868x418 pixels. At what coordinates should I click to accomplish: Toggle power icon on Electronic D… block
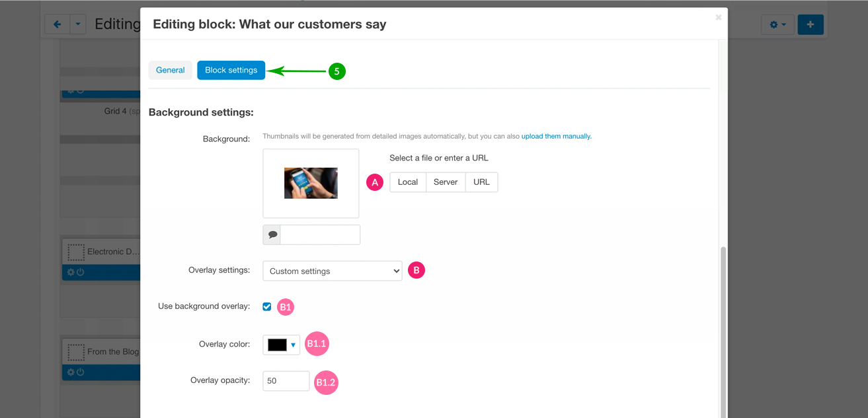click(x=81, y=272)
